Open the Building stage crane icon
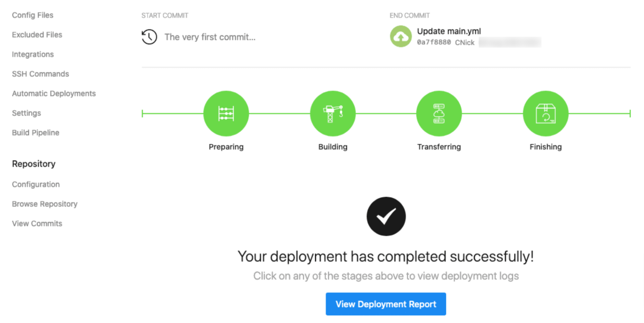This screenshot has width=644, height=323. [332, 113]
